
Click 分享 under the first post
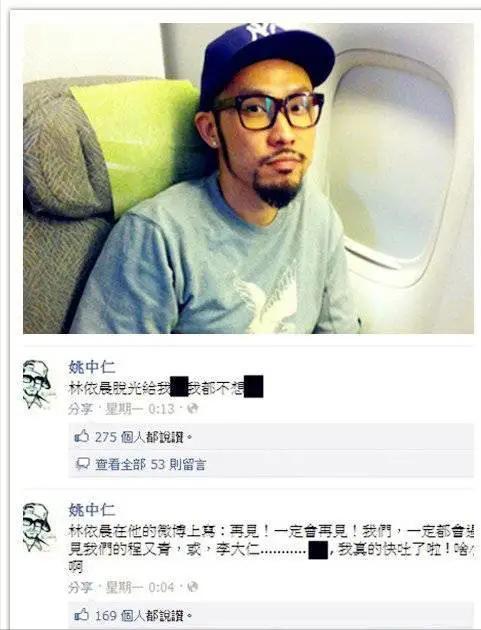[x=80, y=409]
